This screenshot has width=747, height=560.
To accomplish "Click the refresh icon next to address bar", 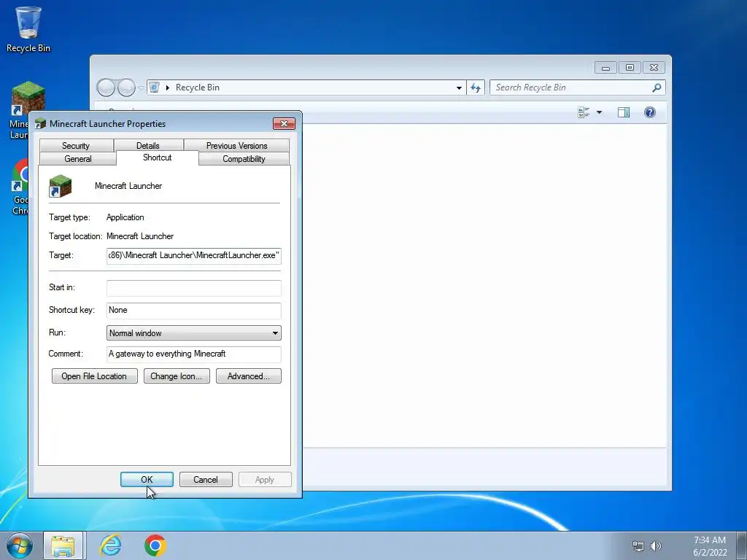I will (476, 87).
